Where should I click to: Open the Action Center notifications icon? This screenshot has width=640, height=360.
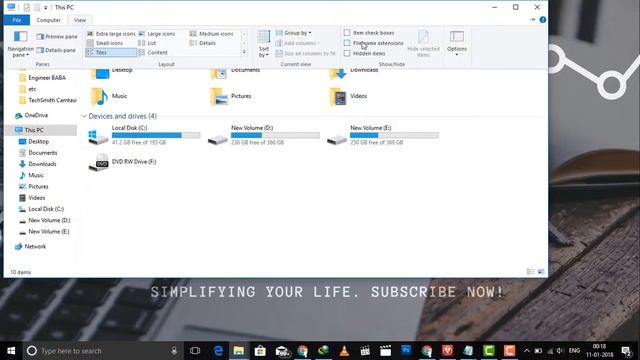(x=627, y=351)
